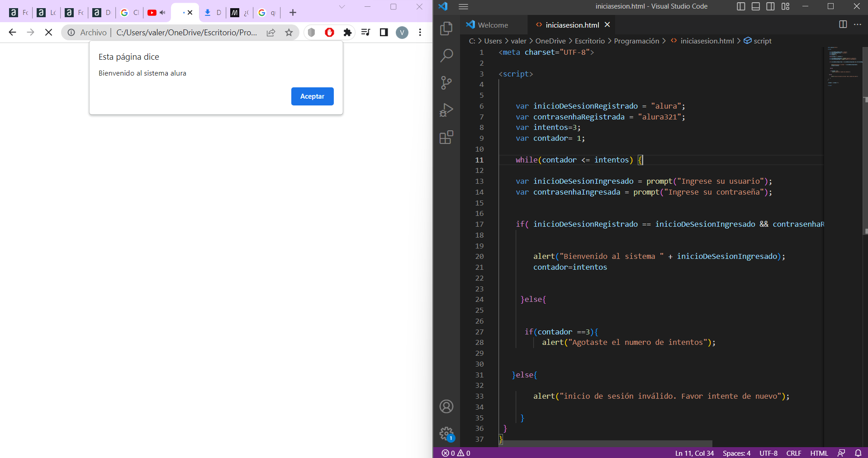Open the browser three-dot menu
The height and width of the screenshot is (458, 868).
pyautogui.click(x=420, y=32)
